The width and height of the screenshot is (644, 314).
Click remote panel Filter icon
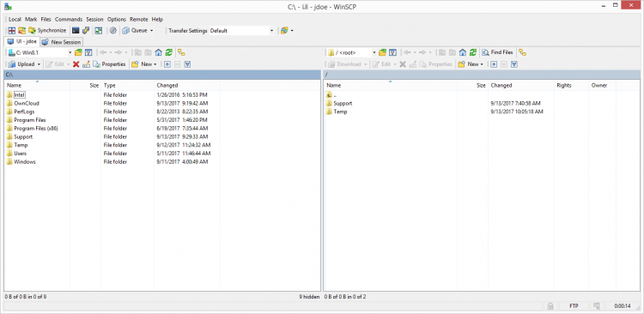pyautogui.click(x=392, y=52)
